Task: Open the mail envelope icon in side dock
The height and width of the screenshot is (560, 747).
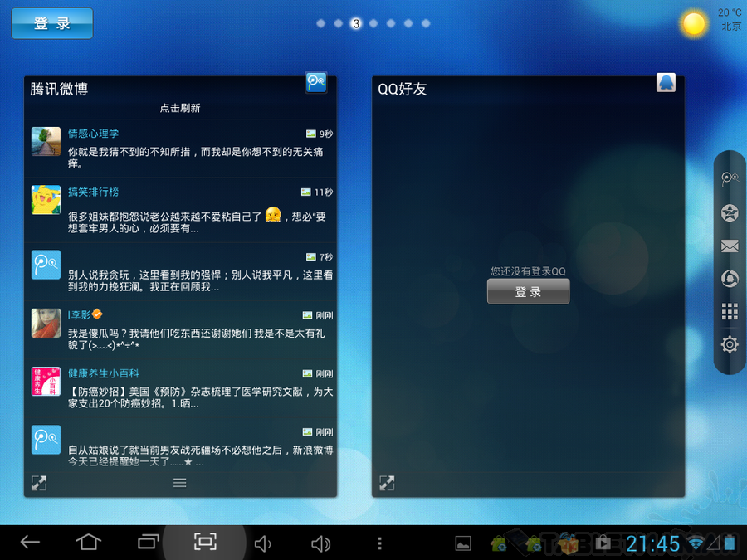Action: click(x=730, y=246)
